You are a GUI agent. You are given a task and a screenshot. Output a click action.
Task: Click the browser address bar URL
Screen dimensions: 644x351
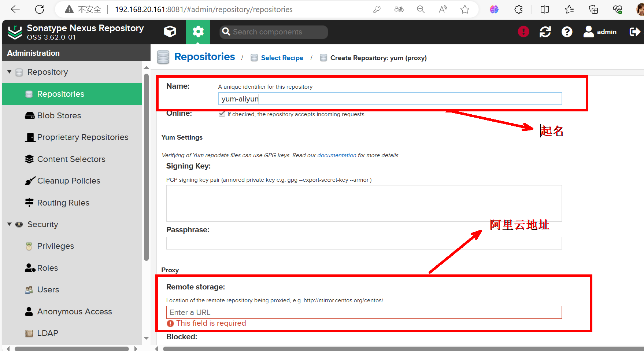pos(204,9)
